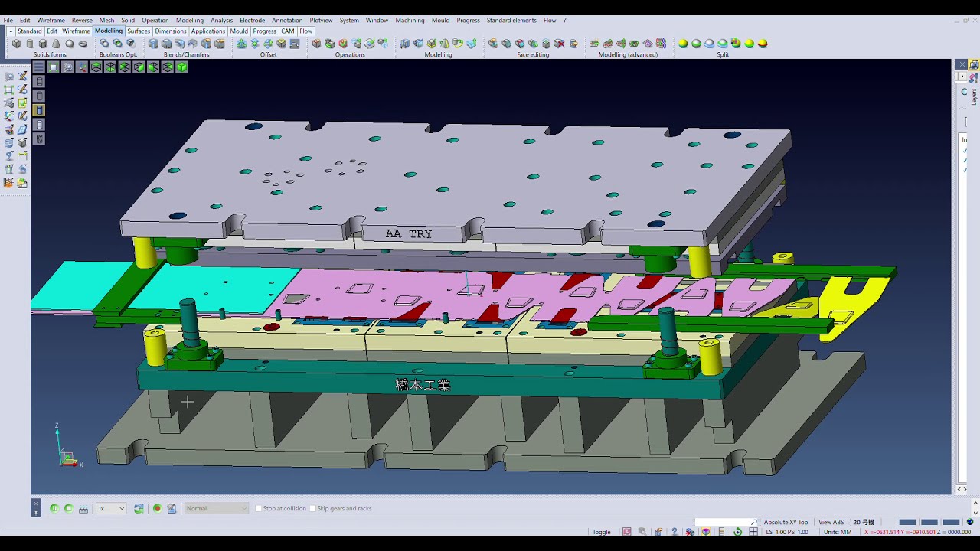980x551 pixels.
Task: Switch to the Dimensions toolbar tab
Action: [x=171, y=31]
